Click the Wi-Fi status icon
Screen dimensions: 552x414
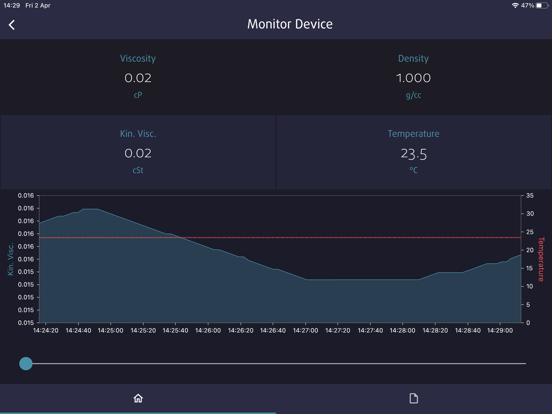(515, 5)
